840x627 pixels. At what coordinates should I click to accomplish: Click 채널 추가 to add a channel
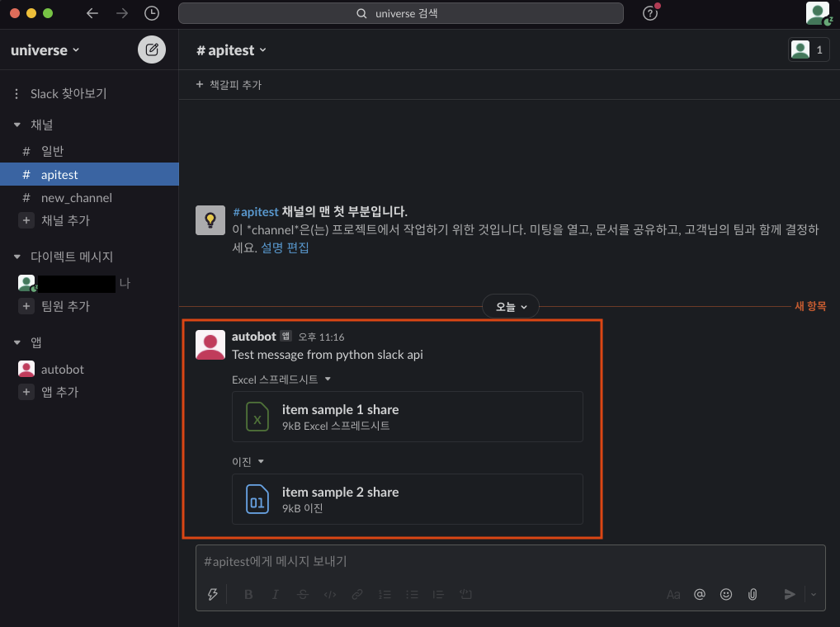point(65,220)
